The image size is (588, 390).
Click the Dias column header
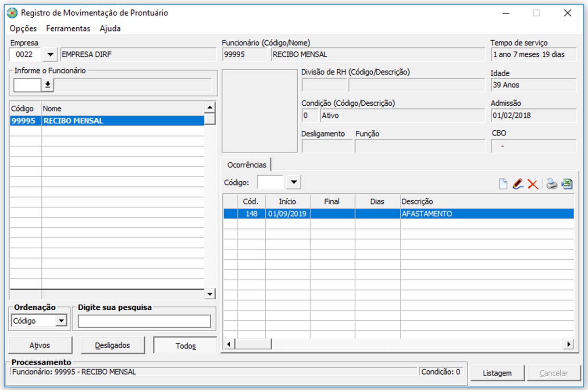click(377, 201)
